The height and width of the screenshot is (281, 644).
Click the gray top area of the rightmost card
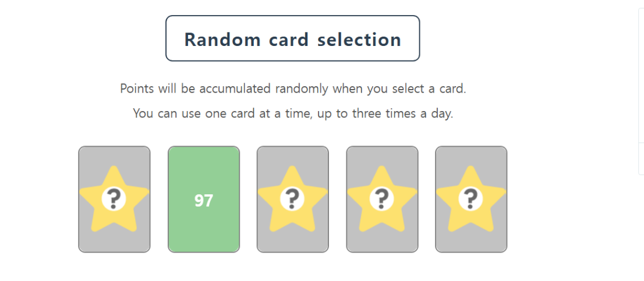coord(471,156)
